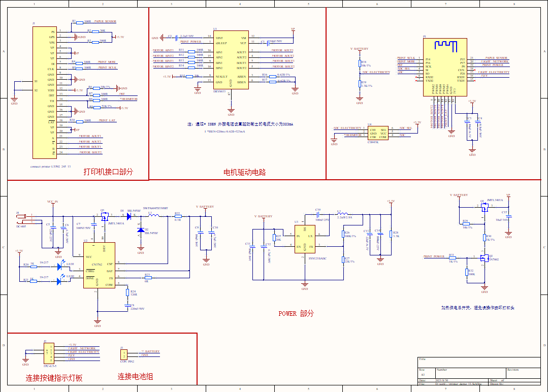The width and height of the screenshot is (548, 392).
Task: Click resistor R27 22K/1%
Action: click(343, 259)
